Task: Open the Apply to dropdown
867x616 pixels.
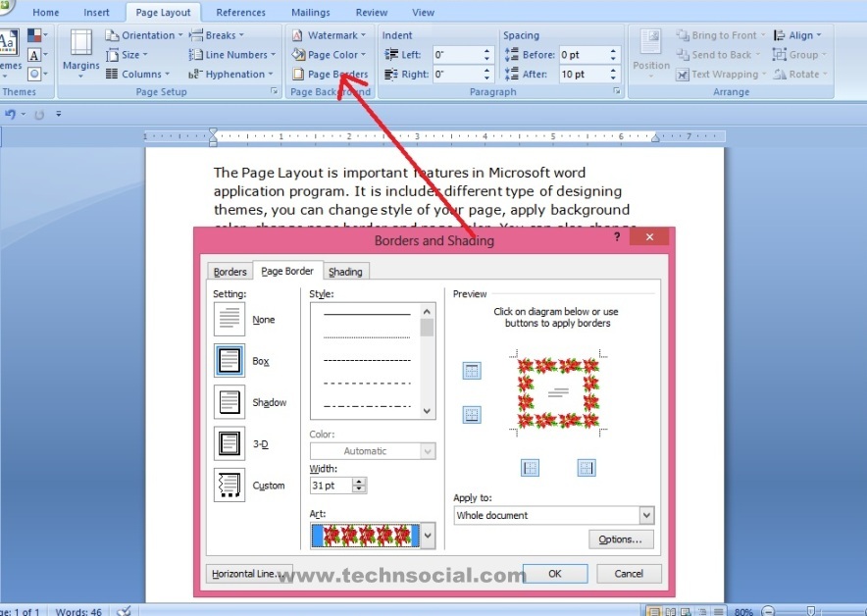Action: coord(644,514)
